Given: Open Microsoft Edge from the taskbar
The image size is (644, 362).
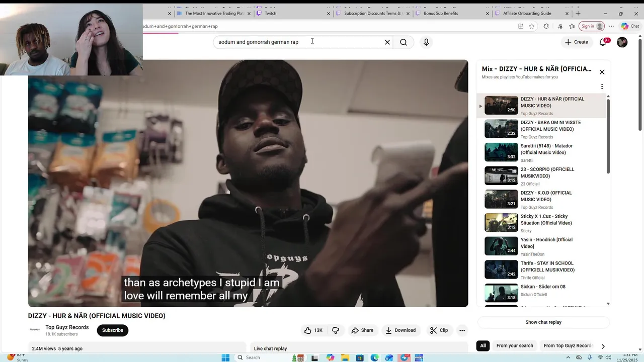Looking at the screenshot, I should tap(374, 357).
